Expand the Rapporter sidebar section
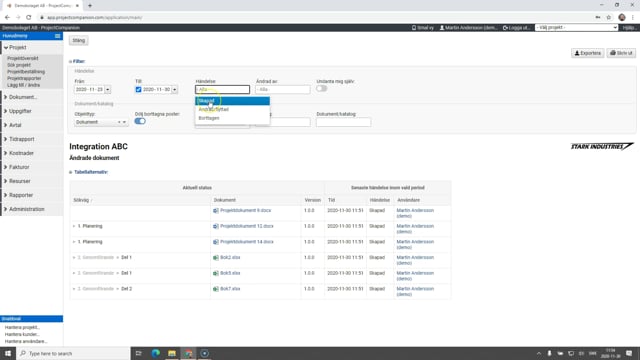This screenshot has height=360, width=640. coord(18,195)
